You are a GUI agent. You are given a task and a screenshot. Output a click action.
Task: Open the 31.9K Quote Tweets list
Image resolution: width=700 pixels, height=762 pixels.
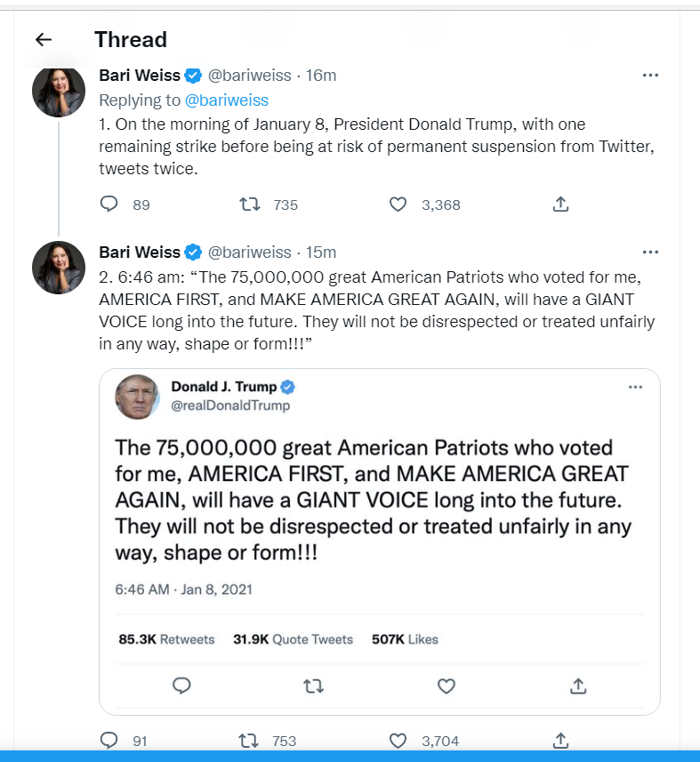click(293, 639)
